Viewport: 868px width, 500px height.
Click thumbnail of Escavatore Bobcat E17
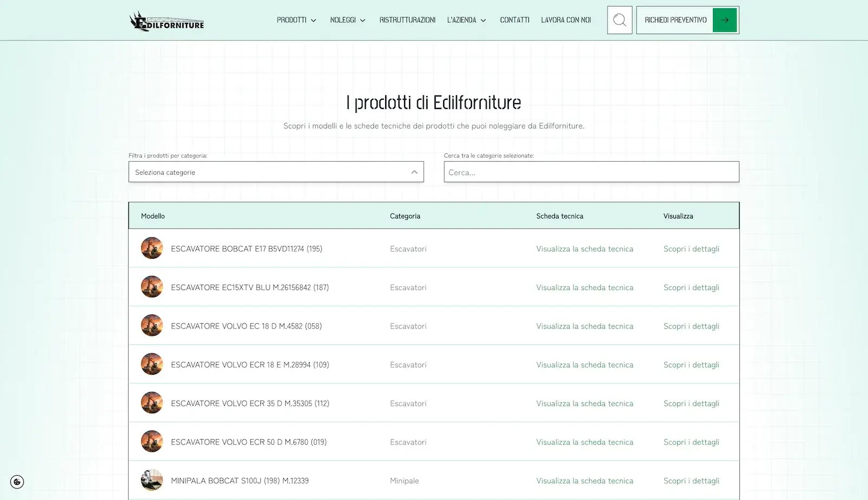click(x=152, y=248)
